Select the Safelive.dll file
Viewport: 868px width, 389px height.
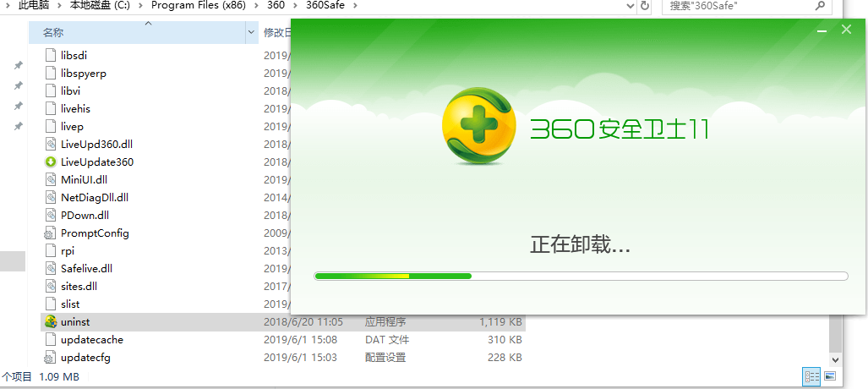pos(86,269)
